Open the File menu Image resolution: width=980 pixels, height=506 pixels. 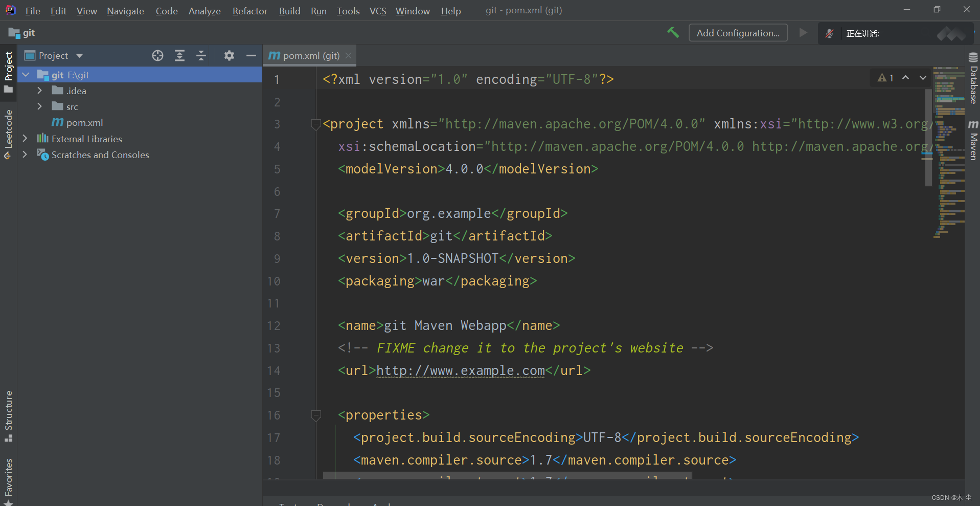point(33,11)
